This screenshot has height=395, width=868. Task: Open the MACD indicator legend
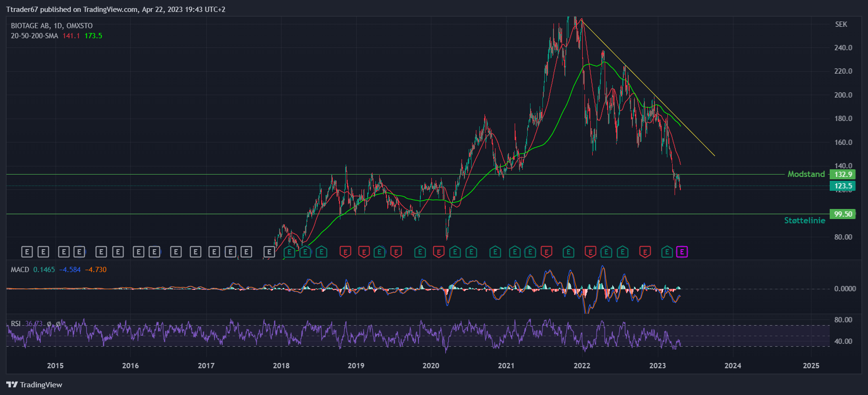coord(20,270)
